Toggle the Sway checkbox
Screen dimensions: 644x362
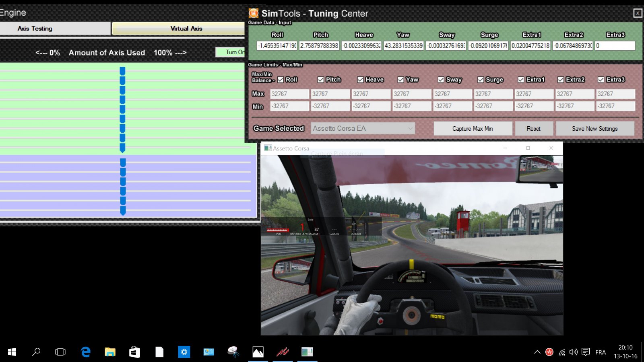pos(441,80)
